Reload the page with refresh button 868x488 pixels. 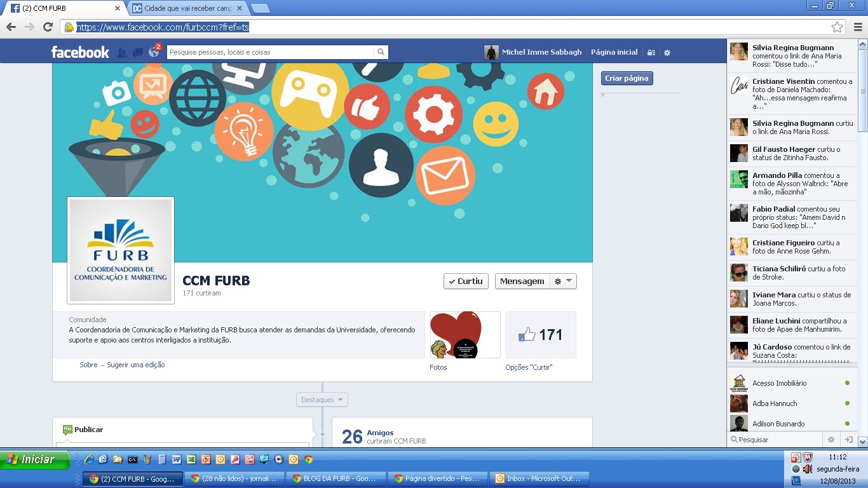point(48,27)
